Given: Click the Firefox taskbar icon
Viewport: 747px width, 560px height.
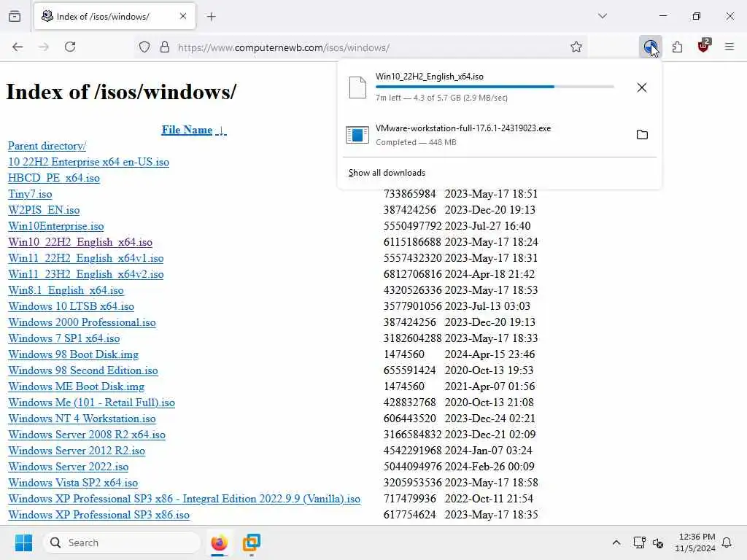Looking at the screenshot, I should pyautogui.click(x=219, y=542).
